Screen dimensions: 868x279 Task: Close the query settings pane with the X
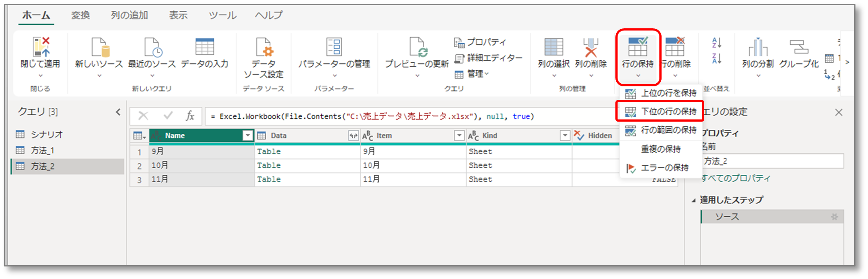click(x=838, y=112)
